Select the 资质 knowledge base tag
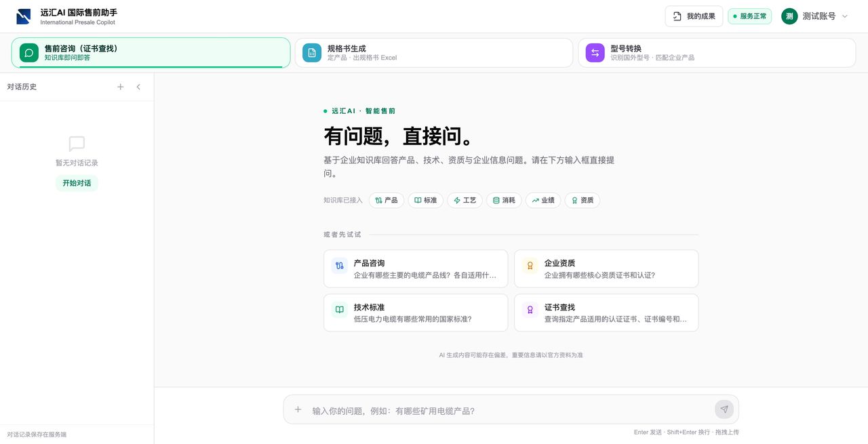 tap(583, 201)
